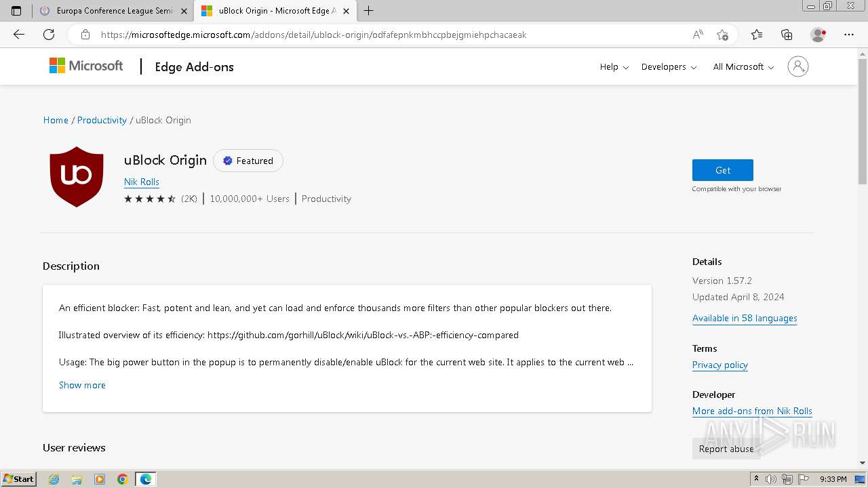The width and height of the screenshot is (868, 488).
Task: Click the taskbar clock showing 9:33 PM
Action: tap(833, 479)
